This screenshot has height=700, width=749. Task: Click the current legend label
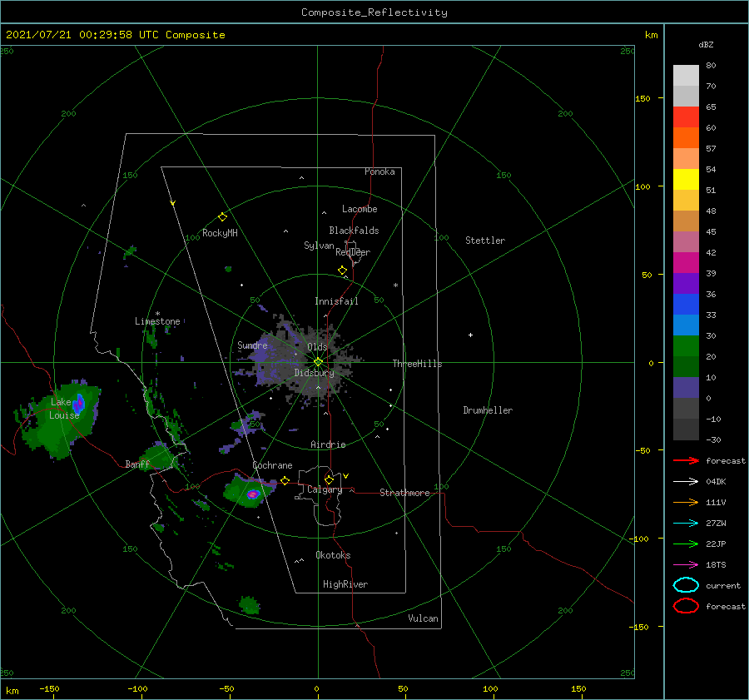point(722,585)
